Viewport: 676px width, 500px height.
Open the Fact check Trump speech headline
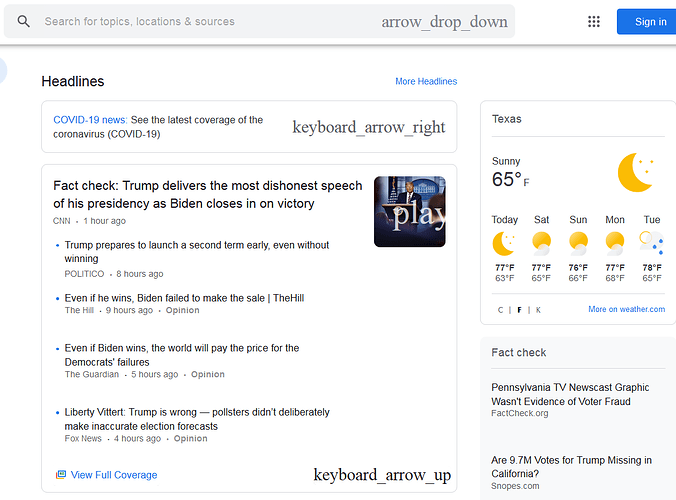coord(207,194)
